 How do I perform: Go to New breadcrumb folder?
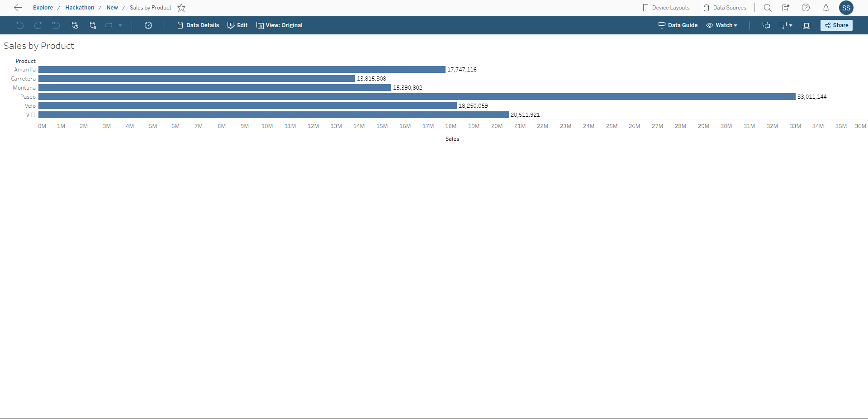[112, 8]
